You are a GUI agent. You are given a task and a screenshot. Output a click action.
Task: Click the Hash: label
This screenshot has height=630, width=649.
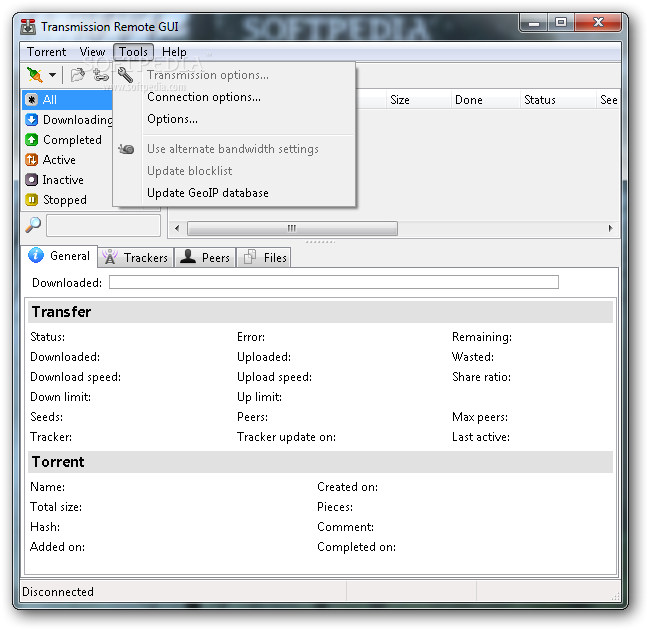pyautogui.click(x=45, y=527)
